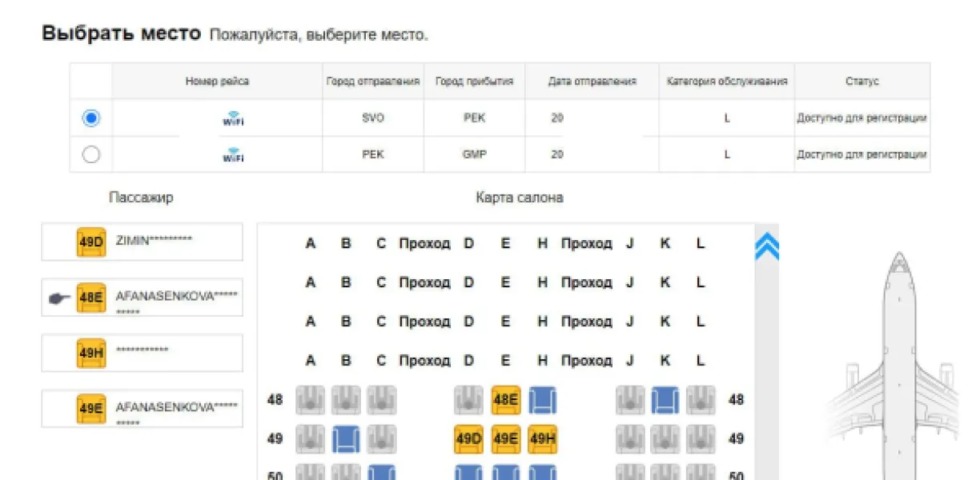
Task: Click the pointing hand icon beside seat 48E passenger
Action: (60, 298)
